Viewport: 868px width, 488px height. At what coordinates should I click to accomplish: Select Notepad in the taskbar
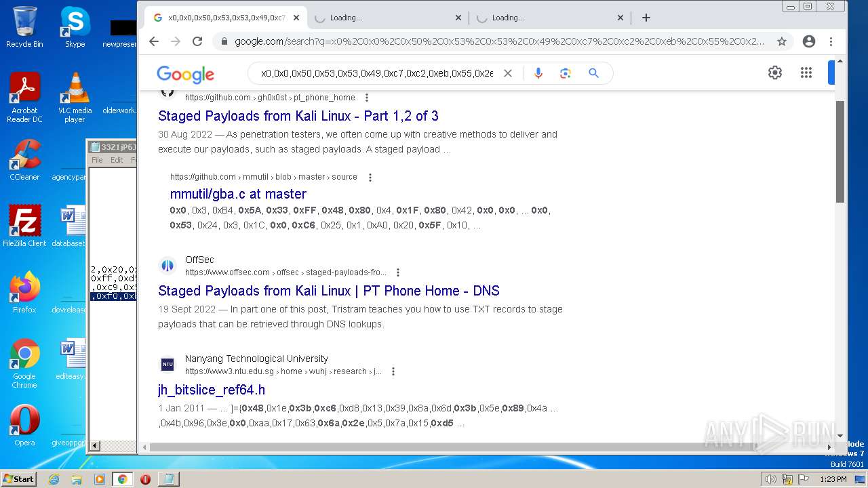click(168, 479)
